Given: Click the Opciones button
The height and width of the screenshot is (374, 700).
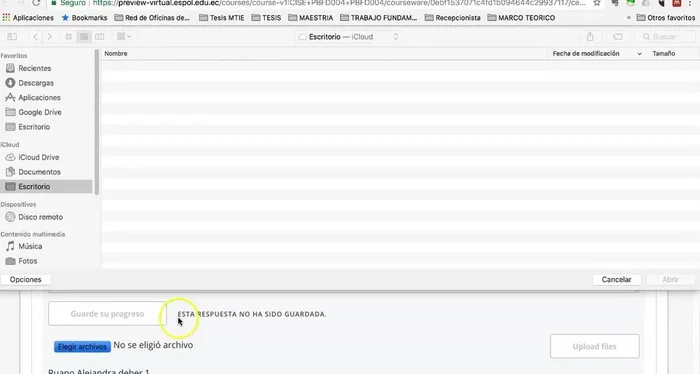Looking at the screenshot, I should click(25, 279).
